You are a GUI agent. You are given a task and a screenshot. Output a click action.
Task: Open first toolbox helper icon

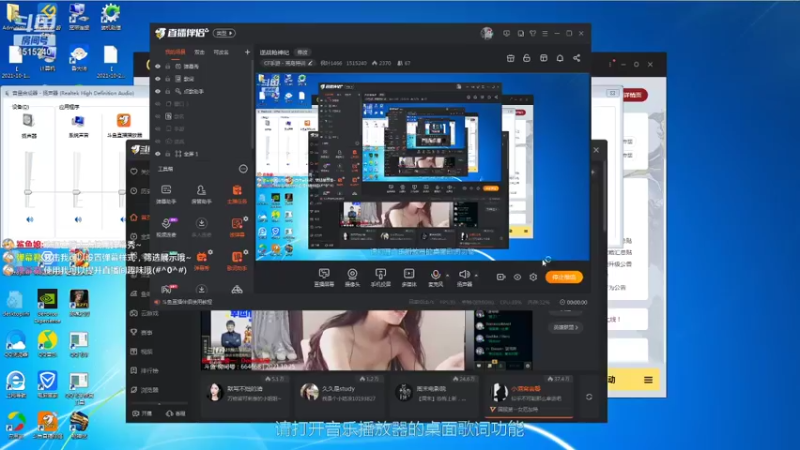(x=166, y=194)
